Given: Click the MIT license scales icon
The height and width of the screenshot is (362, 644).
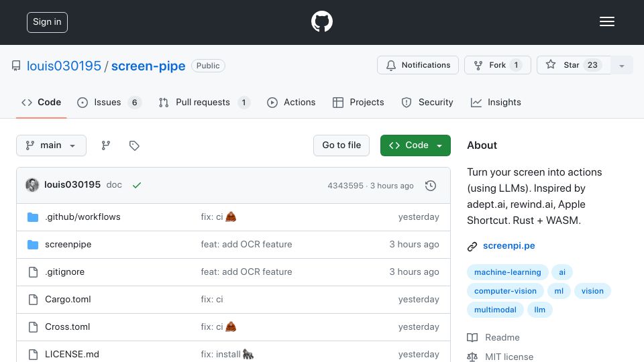Looking at the screenshot, I should 472,357.
